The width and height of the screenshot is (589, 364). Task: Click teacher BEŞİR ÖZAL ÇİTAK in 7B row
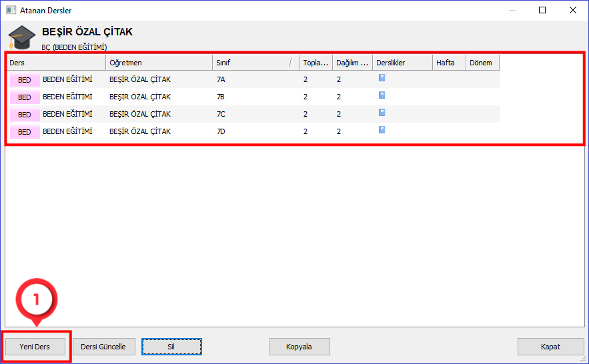(140, 97)
